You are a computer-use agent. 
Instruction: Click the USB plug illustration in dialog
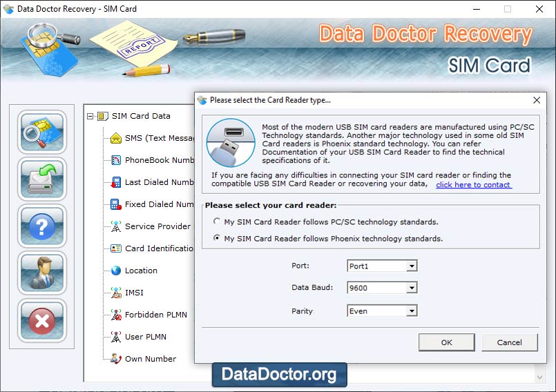point(231,142)
